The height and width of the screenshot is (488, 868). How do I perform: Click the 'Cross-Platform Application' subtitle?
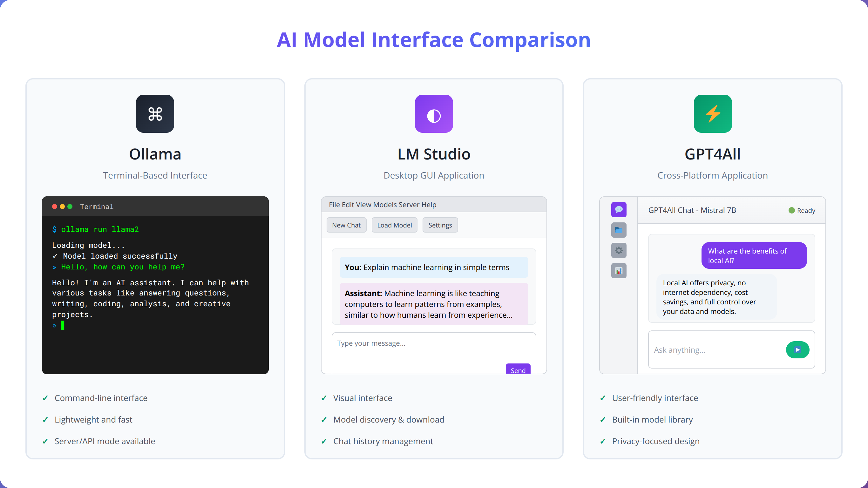point(713,175)
